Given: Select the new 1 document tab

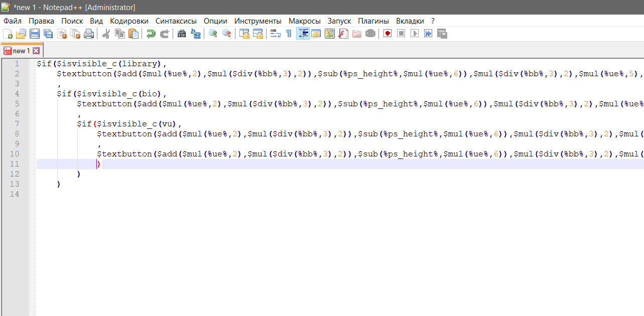Looking at the screenshot, I should pyautogui.click(x=20, y=51).
